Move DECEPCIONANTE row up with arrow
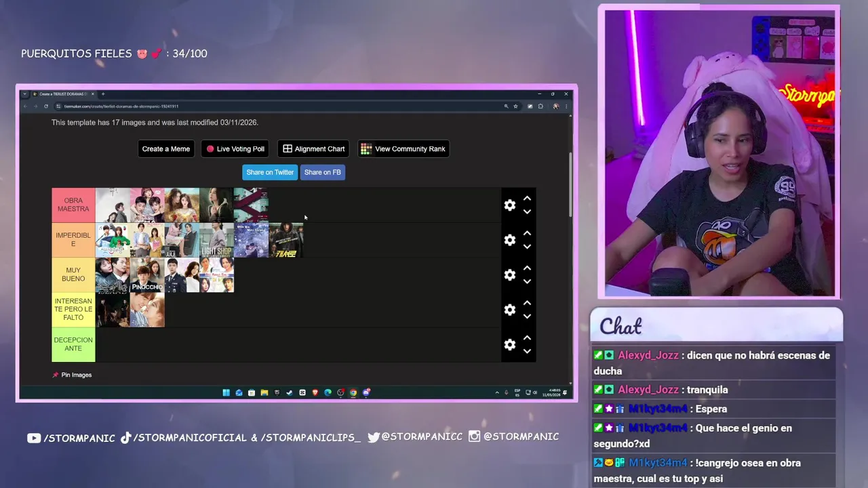This screenshot has height=488, width=868. pos(527,338)
